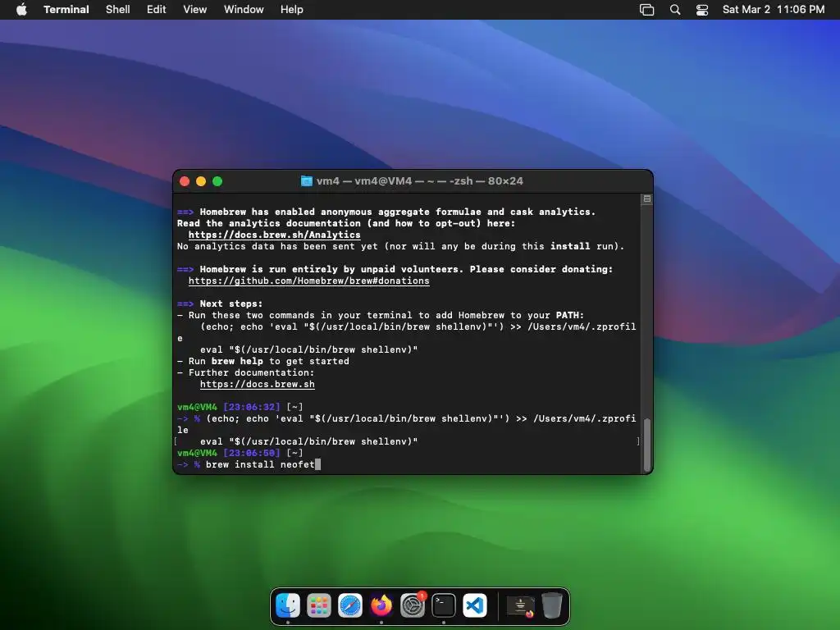The image size is (840, 630).
Task: Close the Terminal window with red button
Action: 185,181
